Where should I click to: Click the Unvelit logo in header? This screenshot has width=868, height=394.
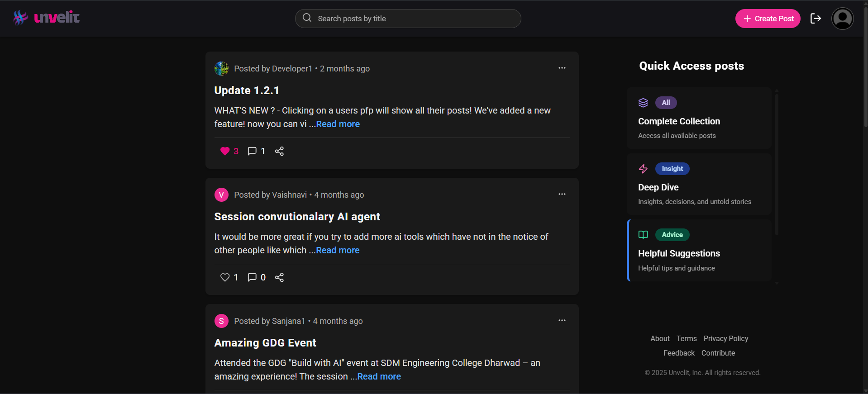[47, 18]
